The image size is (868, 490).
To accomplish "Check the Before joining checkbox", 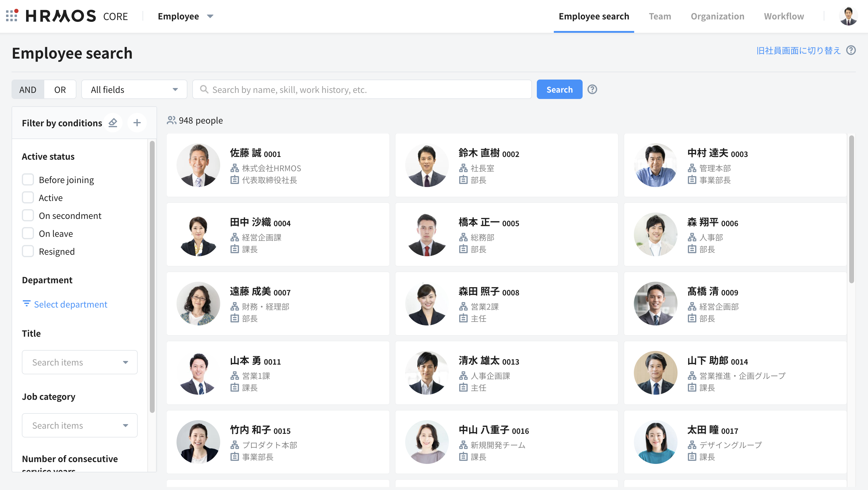I will click(28, 180).
